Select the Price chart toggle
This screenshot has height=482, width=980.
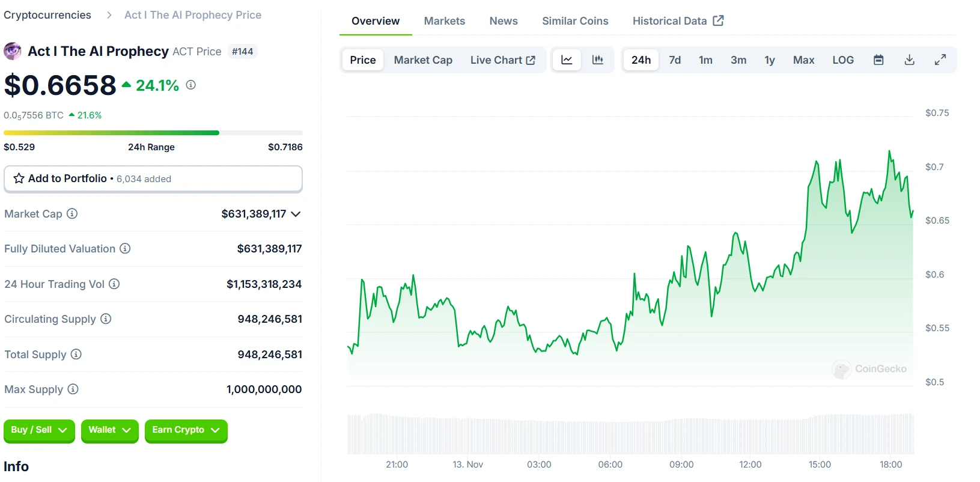coord(363,60)
